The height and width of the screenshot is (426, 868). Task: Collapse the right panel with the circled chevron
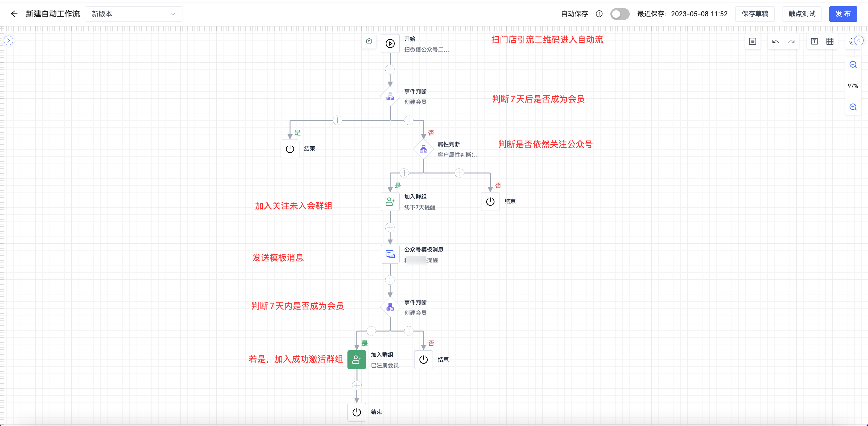click(x=859, y=40)
